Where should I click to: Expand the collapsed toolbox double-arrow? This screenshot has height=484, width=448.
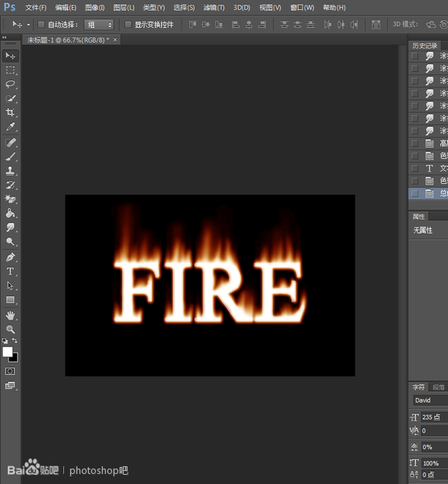(x=5, y=37)
